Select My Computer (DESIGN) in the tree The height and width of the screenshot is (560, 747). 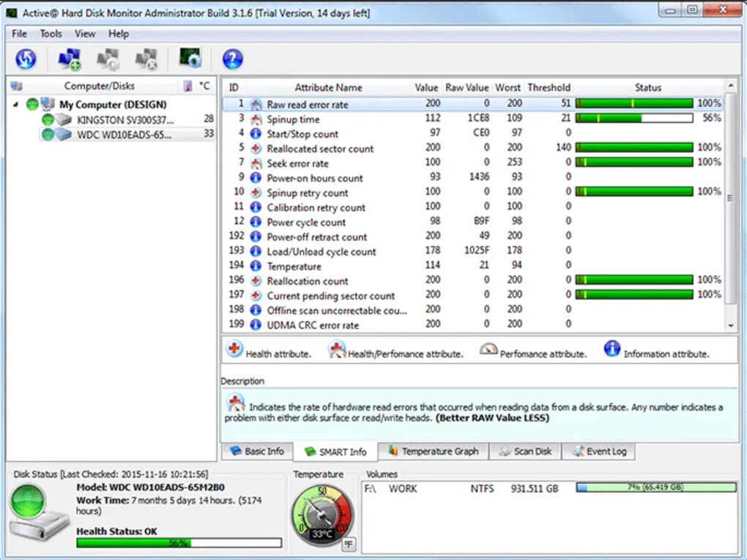pos(113,104)
